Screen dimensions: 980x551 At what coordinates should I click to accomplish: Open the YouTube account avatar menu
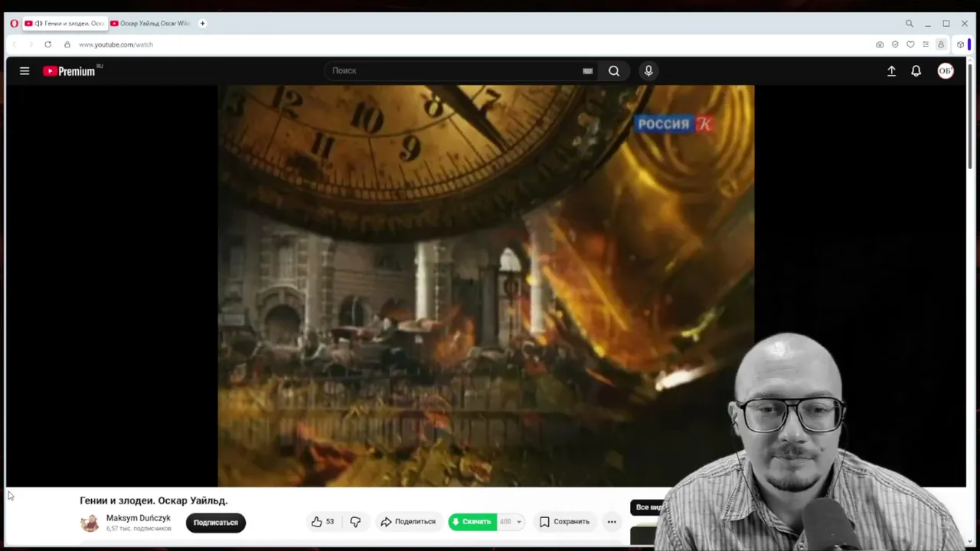(946, 71)
